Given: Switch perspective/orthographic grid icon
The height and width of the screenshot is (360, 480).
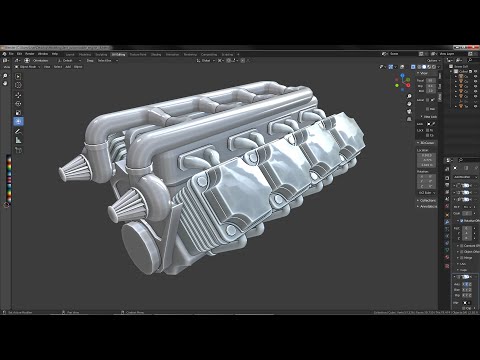Looking at the screenshot, I should (409, 119).
